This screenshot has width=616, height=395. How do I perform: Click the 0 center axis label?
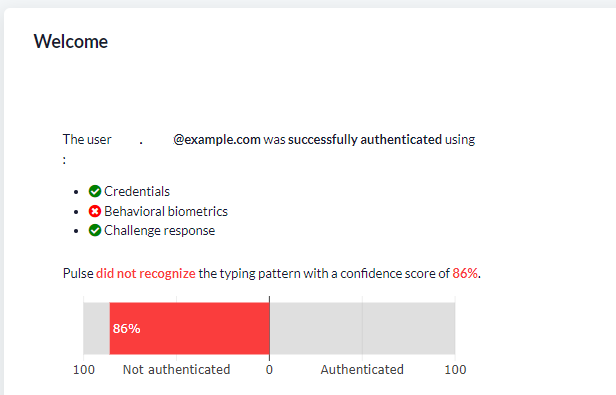click(269, 370)
